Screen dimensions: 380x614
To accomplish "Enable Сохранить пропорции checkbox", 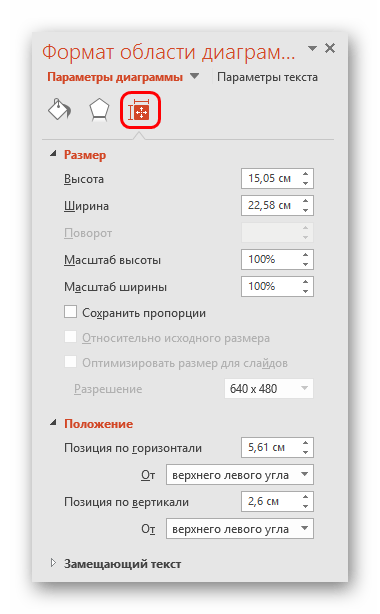I will click(71, 312).
